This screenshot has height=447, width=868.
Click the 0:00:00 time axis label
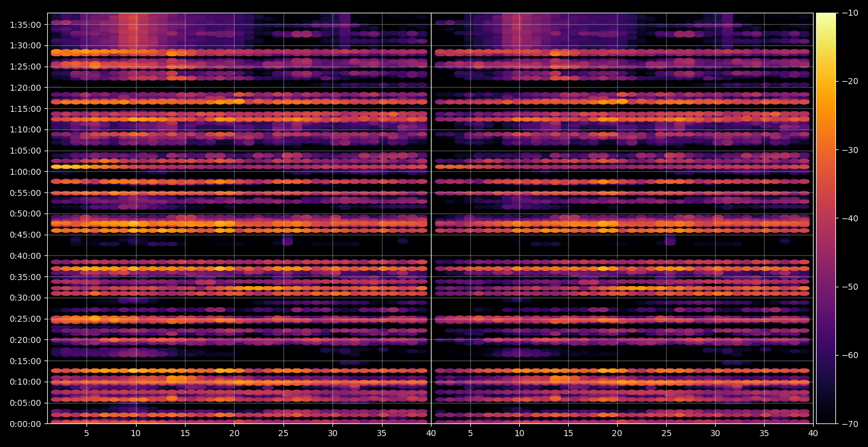(x=26, y=424)
